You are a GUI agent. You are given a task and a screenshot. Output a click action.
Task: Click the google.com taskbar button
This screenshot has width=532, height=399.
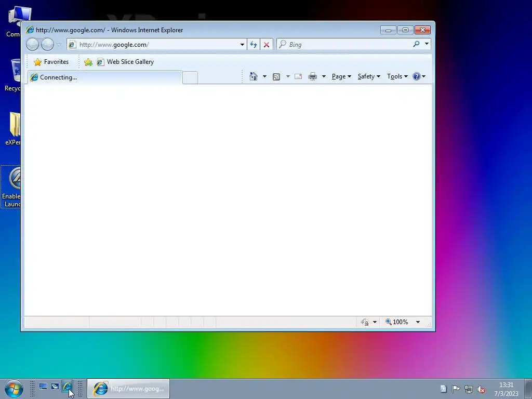pyautogui.click(x=128, y=389)
